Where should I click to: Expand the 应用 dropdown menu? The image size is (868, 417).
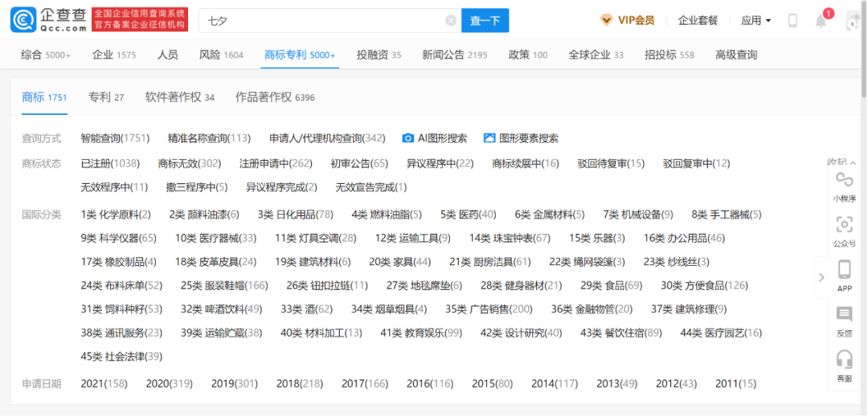[756, 21]
